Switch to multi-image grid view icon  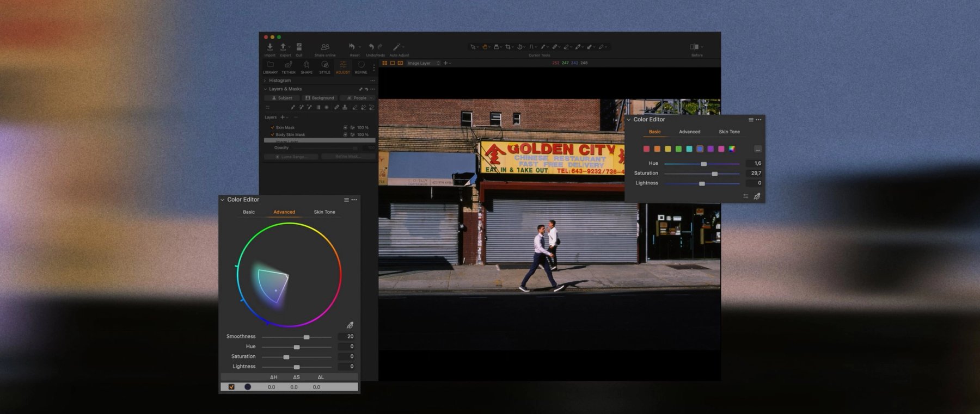click(x=384, y=63)
